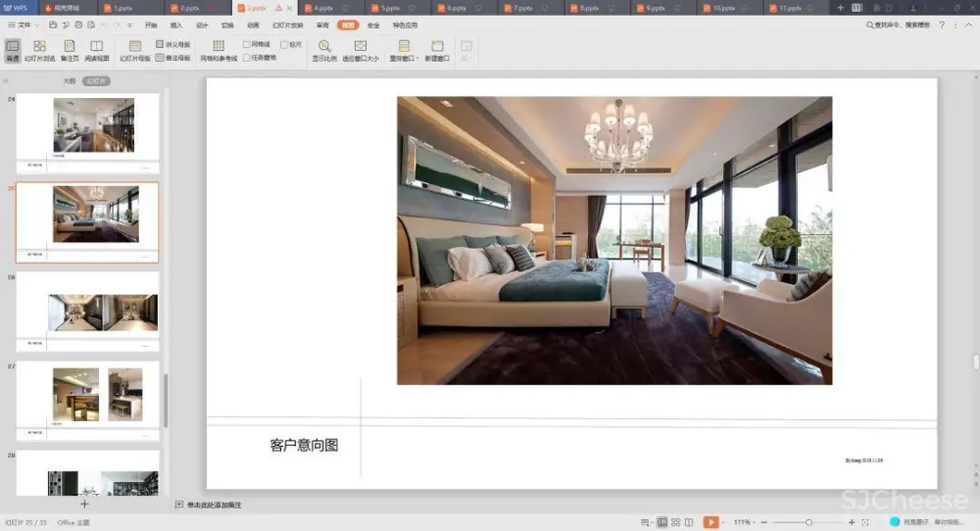
Task: Select slide 26 thumbnail
Action: 87,312
